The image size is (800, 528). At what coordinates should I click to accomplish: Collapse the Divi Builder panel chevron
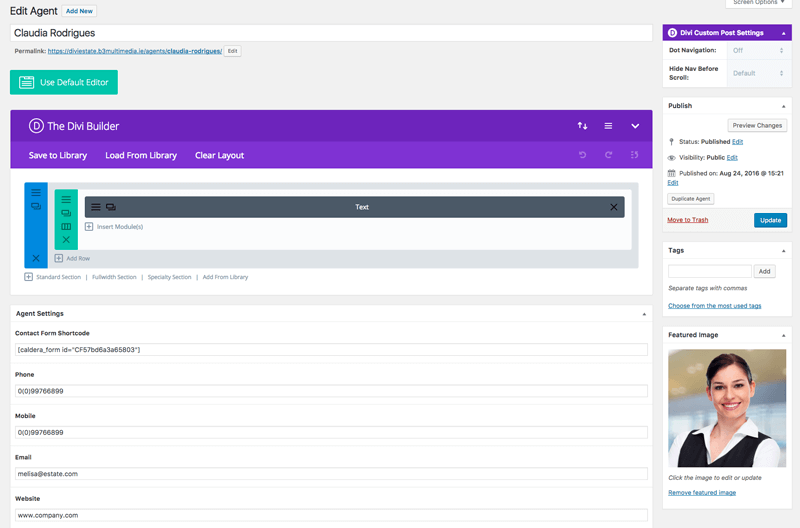[x=635, y=126]
